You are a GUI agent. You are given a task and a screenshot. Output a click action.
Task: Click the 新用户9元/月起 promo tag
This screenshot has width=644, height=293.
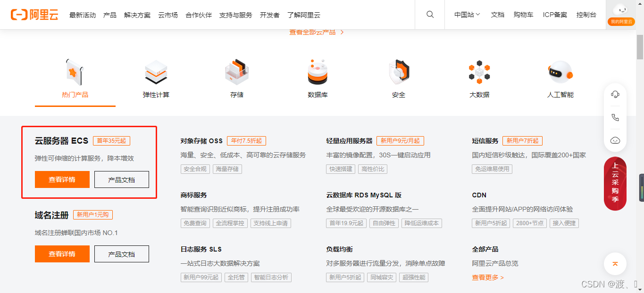pos(400,141)
